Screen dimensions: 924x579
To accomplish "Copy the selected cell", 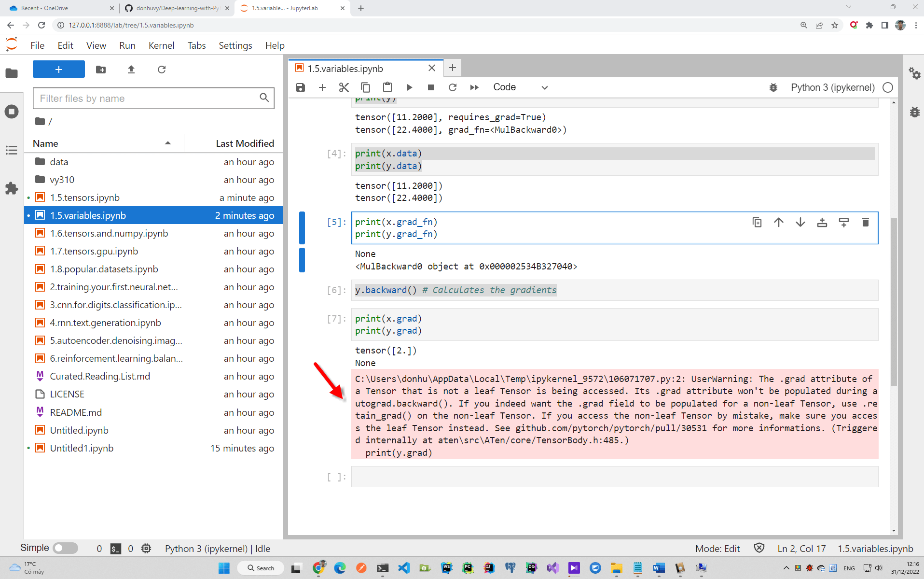I will 365,87.
